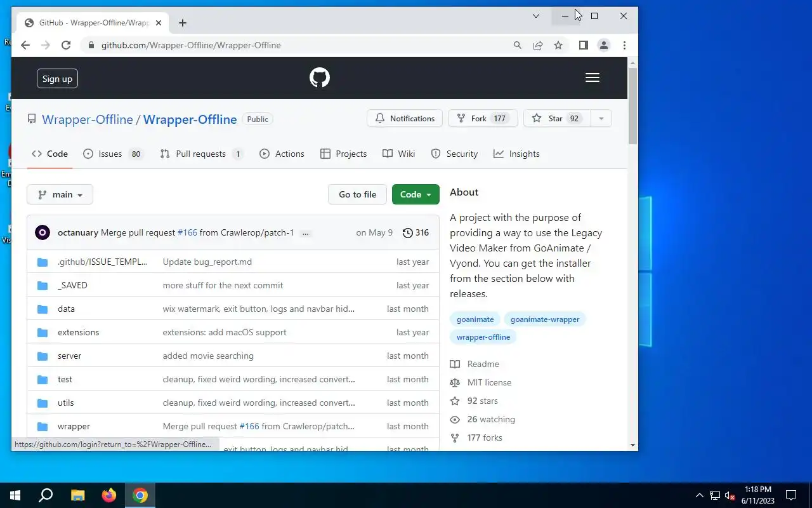
Task: Bookmark this page with the star icon
Action: (x=558, y=45)
